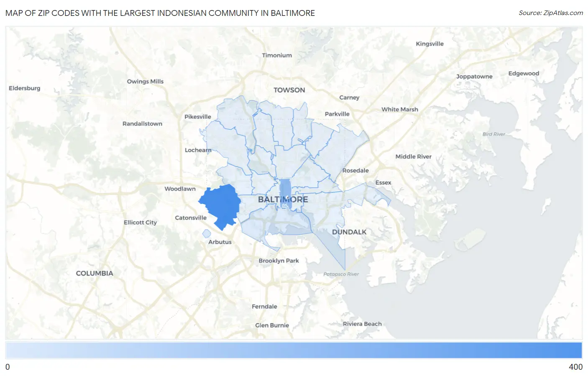Click the Edgewood label
The width and height of the screenshot is (588, 376).
(x=524, y=73)
